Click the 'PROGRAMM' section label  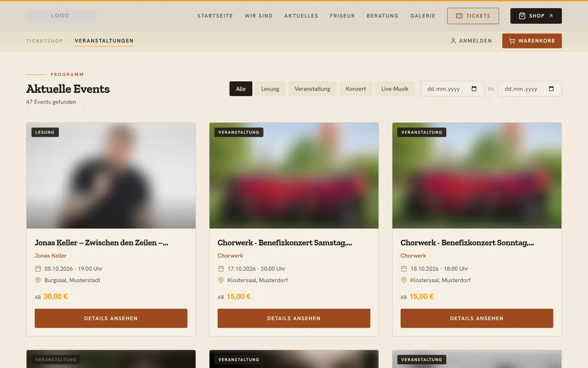click(67, 75)
